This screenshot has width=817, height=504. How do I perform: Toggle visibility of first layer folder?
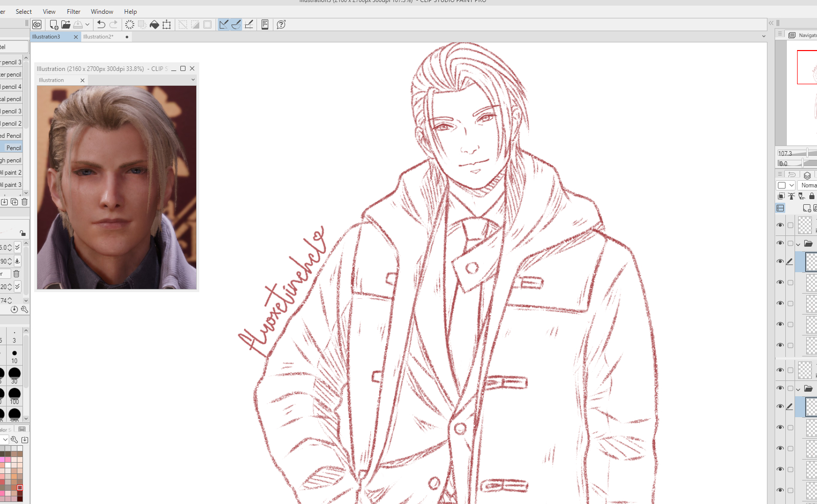(x=780, y=243)
